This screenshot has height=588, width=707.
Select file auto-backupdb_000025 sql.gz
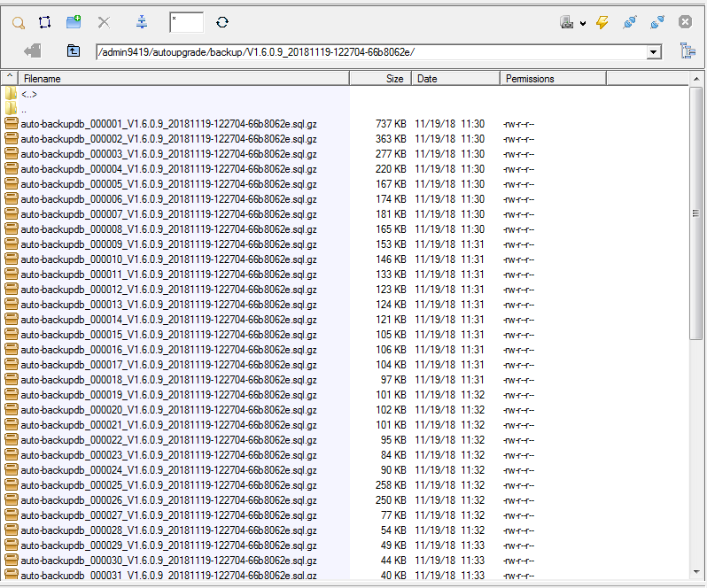pyautogui.click(x=168, y=485)
